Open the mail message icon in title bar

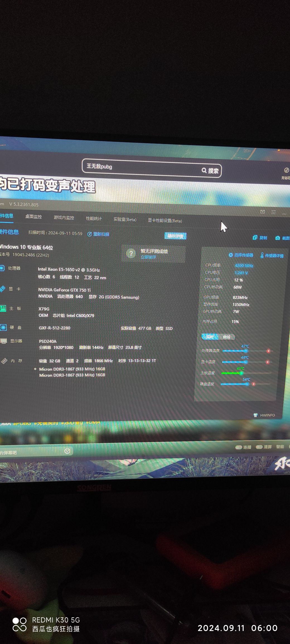[262, 212]
